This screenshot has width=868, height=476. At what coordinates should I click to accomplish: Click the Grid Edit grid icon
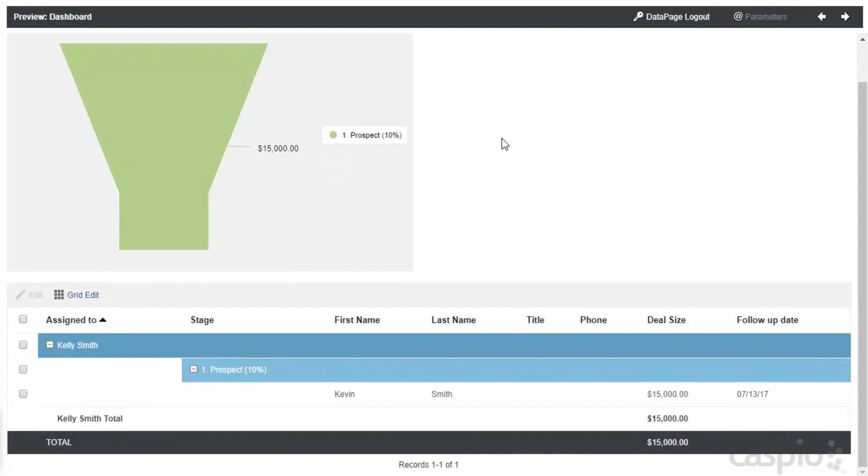(x=59, y=295)
